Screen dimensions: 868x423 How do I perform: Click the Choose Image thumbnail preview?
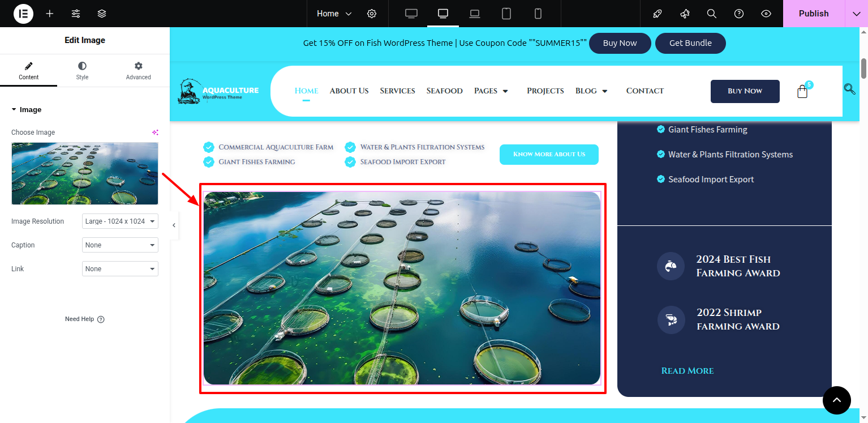(85, 173)
